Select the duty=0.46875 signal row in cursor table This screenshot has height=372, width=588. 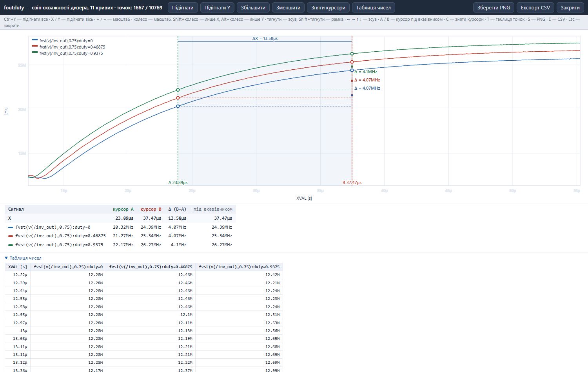[120, 236]
